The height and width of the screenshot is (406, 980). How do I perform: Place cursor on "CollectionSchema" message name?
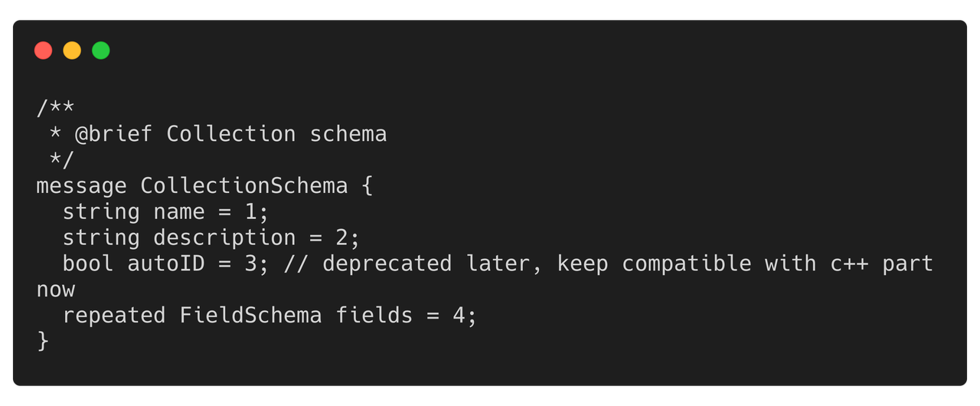(243, 186)
